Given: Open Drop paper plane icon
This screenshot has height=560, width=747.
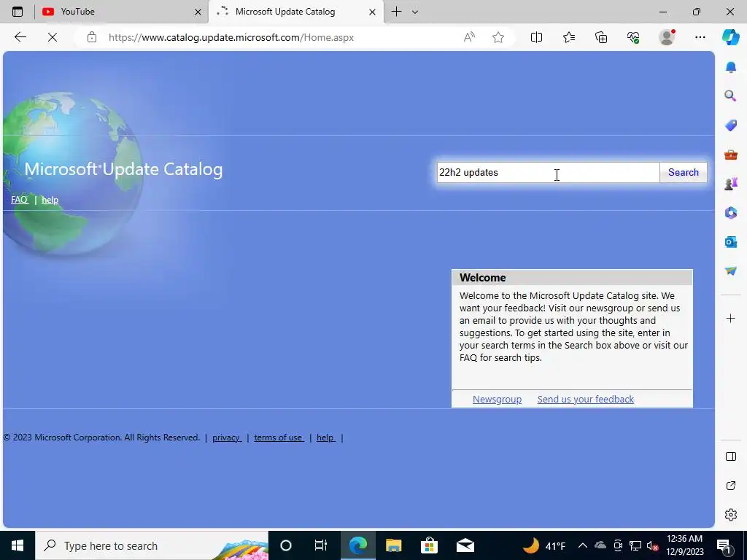Looking at the screenshot, I should (x=731, y=271).
